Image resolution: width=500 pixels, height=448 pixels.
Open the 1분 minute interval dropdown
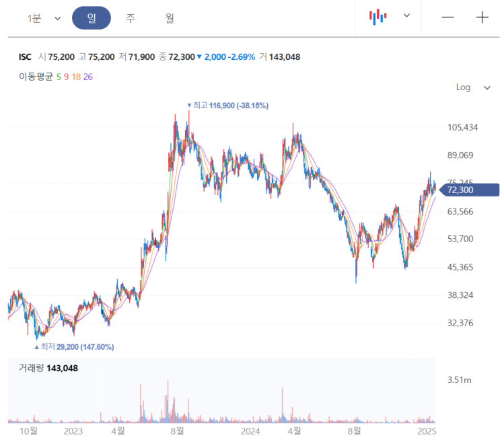pos(44,18)
